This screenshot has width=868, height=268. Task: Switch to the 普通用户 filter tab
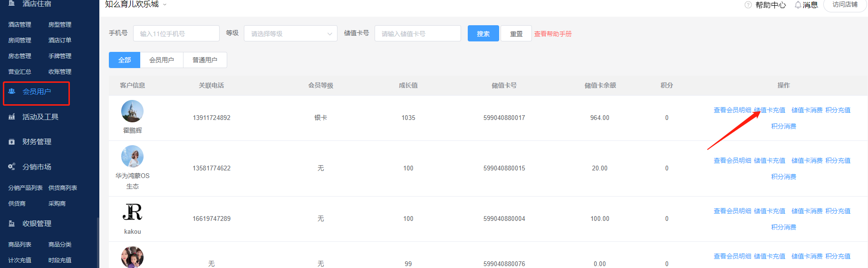pyautogui.click(x=205, y=60)
